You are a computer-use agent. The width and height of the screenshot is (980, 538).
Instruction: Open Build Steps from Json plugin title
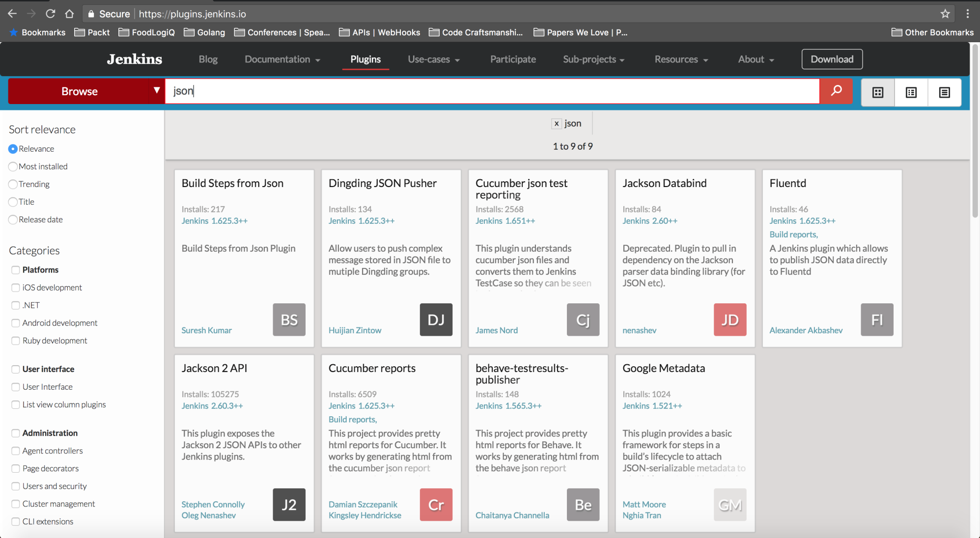232,183
